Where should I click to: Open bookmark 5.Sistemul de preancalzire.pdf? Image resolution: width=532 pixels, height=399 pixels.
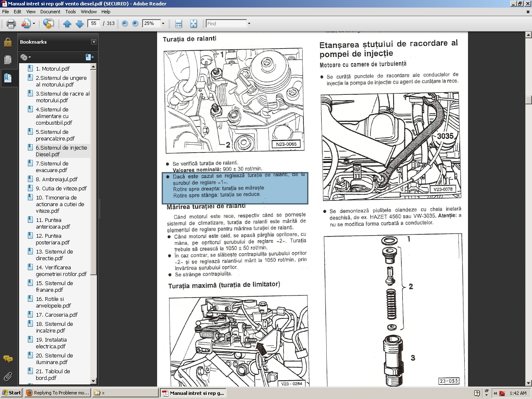coord(55,135)
